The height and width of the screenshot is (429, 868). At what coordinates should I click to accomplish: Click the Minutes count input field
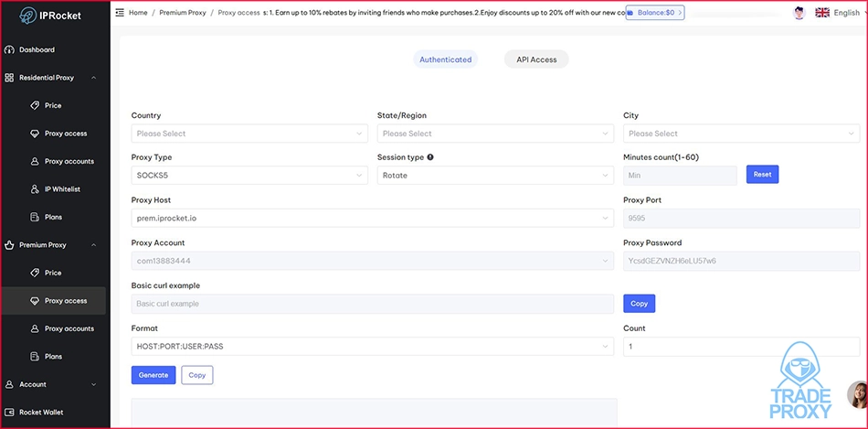[x=681, y=175]
